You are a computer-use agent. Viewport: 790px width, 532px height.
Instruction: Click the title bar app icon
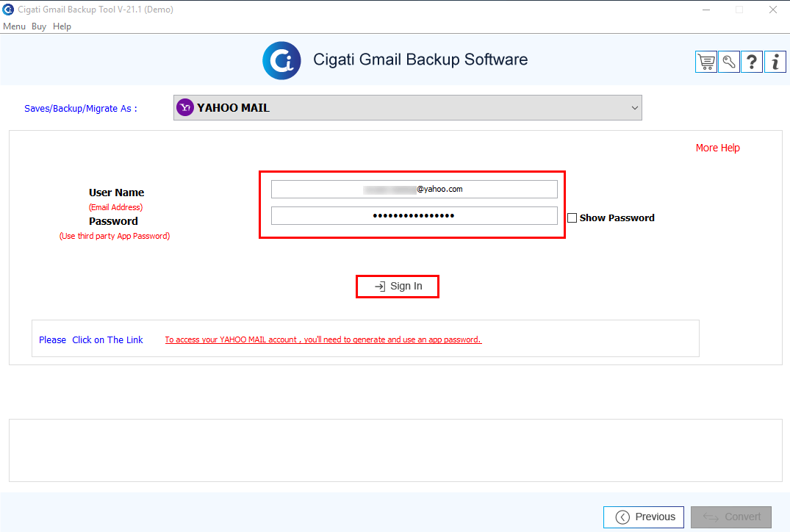point(8,10)
